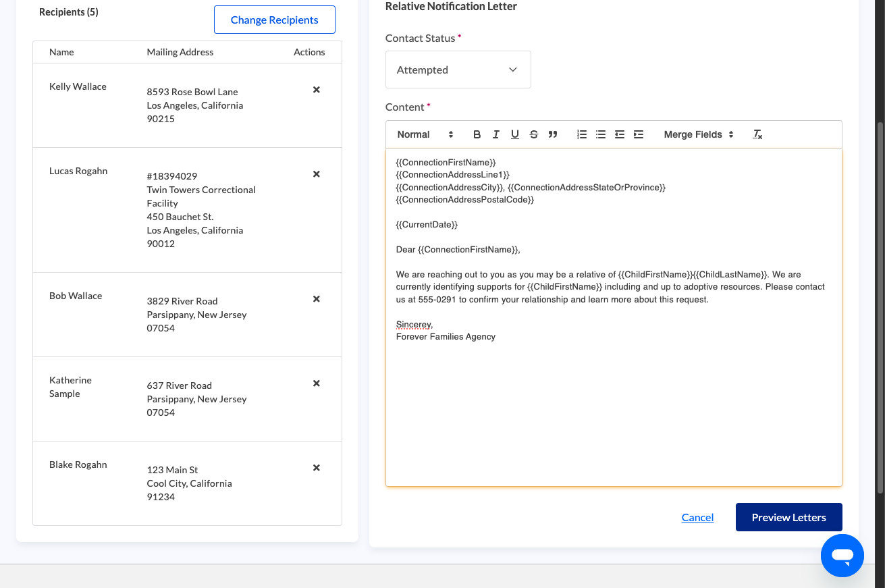Click inside the letter Content editor

pyautogui.click(x=614, y=317)
